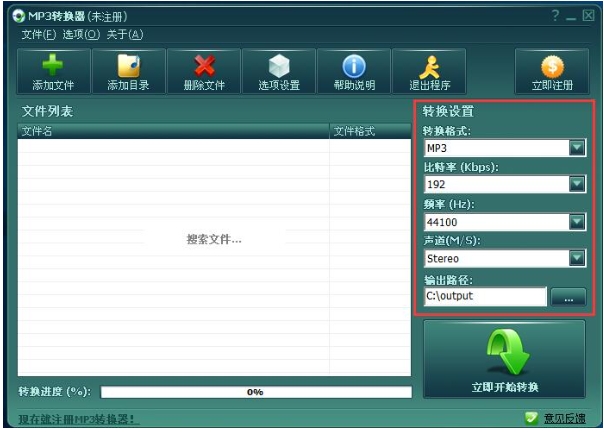Click the question mark help icon

[555, 15]
